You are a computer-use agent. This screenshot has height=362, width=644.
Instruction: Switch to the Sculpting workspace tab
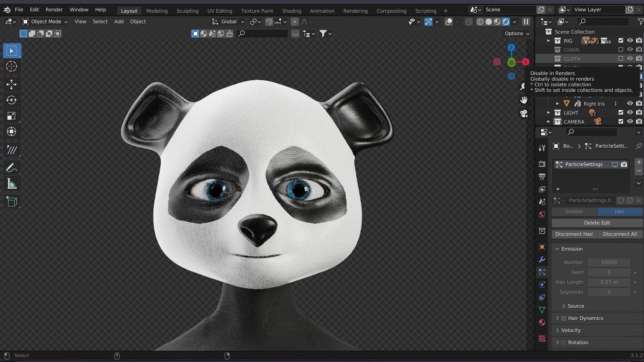(187, 11)
